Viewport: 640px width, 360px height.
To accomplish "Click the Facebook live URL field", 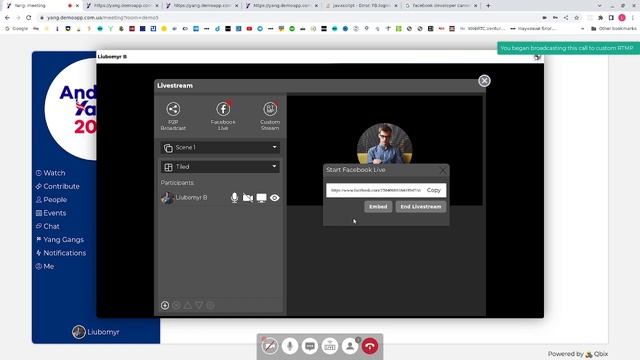I will pyautogui.click(x=375, y=190).
